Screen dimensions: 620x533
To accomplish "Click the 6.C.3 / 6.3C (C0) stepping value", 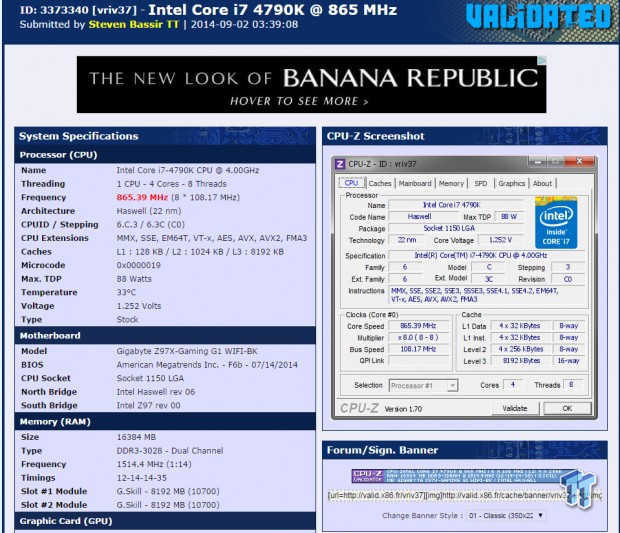I will pyautogui.click(x=151, y=225).
